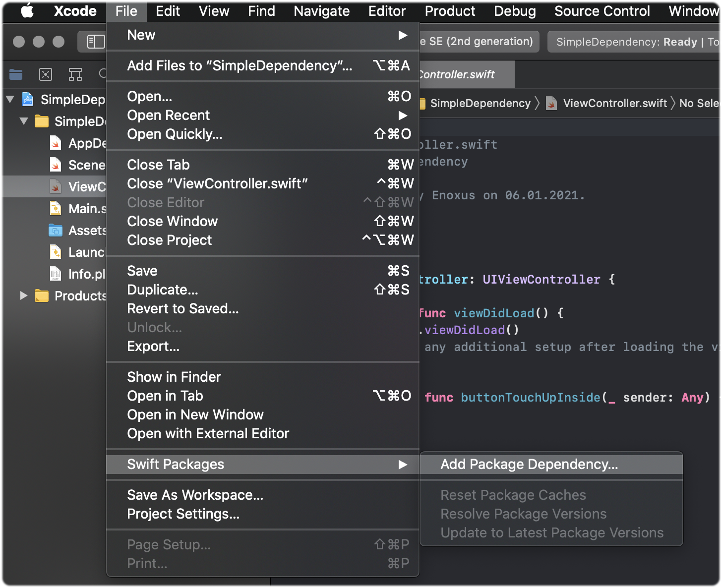The image size is (722, 588).
Task: Collapse the SimpleDependency project root
Action: (x=10, y=99)
